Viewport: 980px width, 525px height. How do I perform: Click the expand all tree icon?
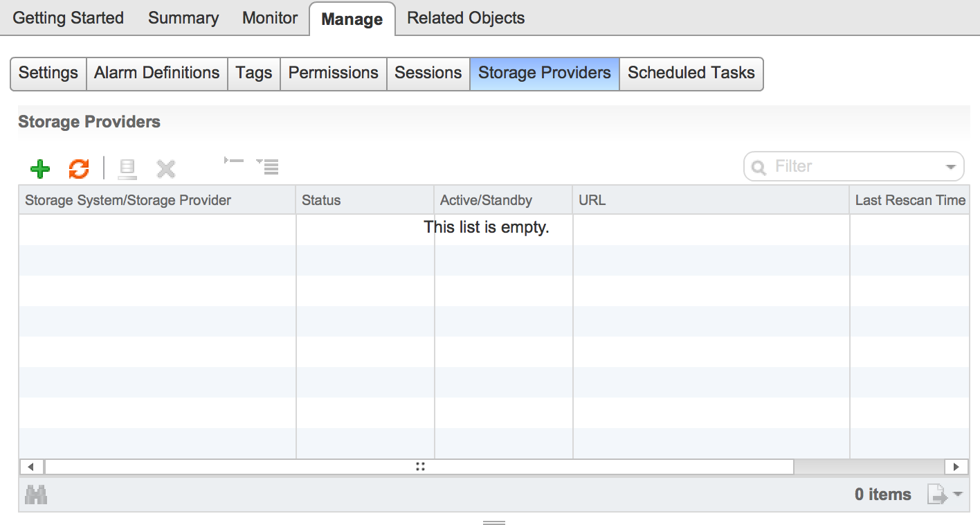(267, 166)
